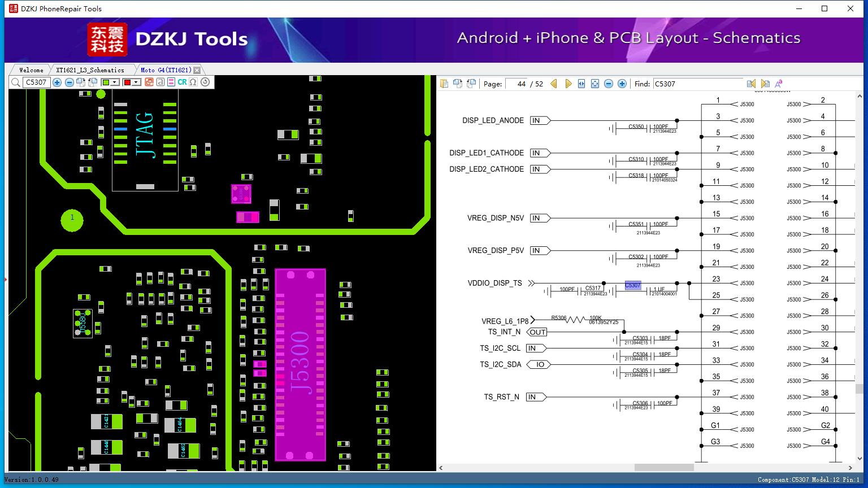
Task: Select the Moto G4(XT1621) tab
Action: tap(166, 70)
